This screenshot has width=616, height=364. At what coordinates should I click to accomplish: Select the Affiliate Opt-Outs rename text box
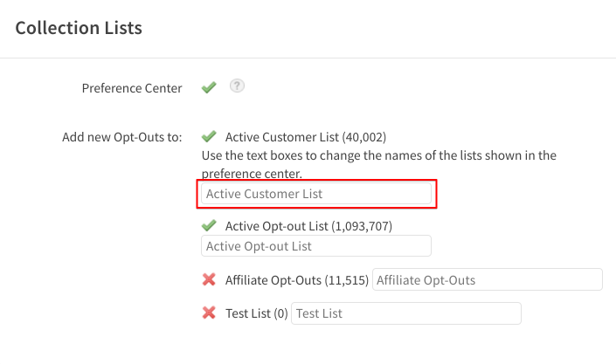[x=488, y=279]
